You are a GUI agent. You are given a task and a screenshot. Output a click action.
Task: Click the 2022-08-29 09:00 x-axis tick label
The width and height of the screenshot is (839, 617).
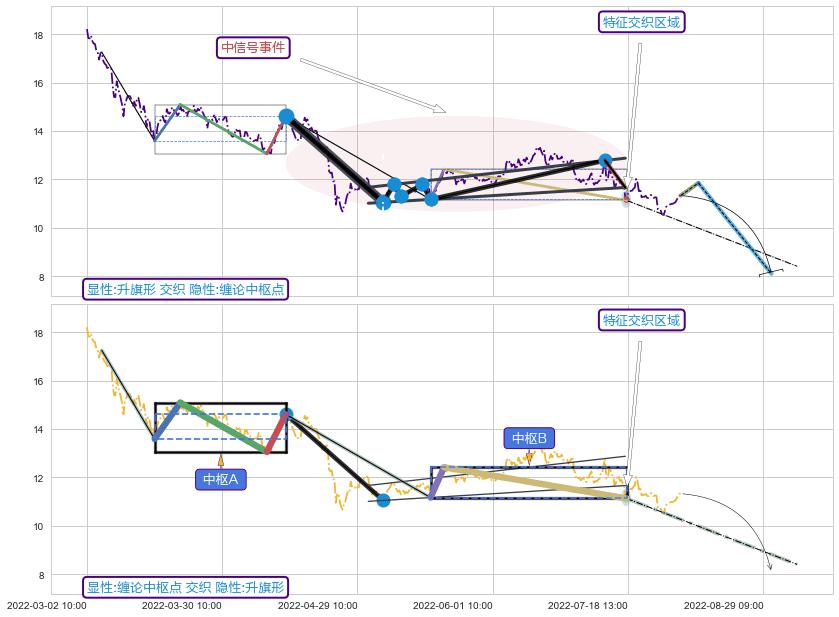pos(723,605)
